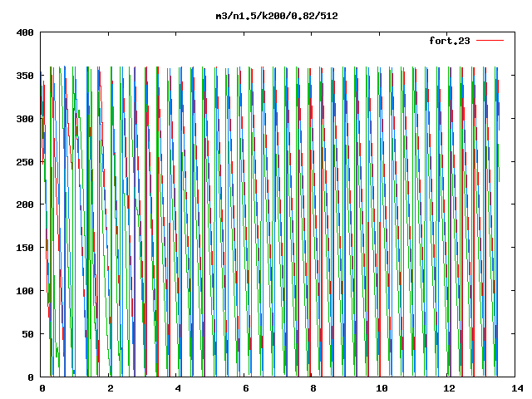This screenshot has height=399, width=532.
Task: Click the red fort.23 legend line sample
Action: pyautogui.click(x=490, y=41)
